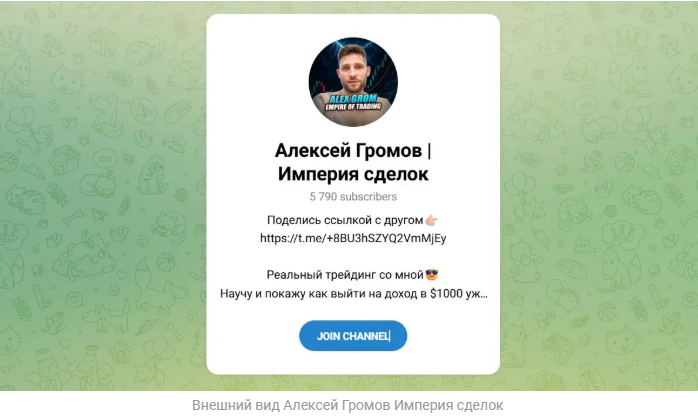Click the caption 'Внешний вид Алексей Громов Империя сделок'

tap(348, 405)
